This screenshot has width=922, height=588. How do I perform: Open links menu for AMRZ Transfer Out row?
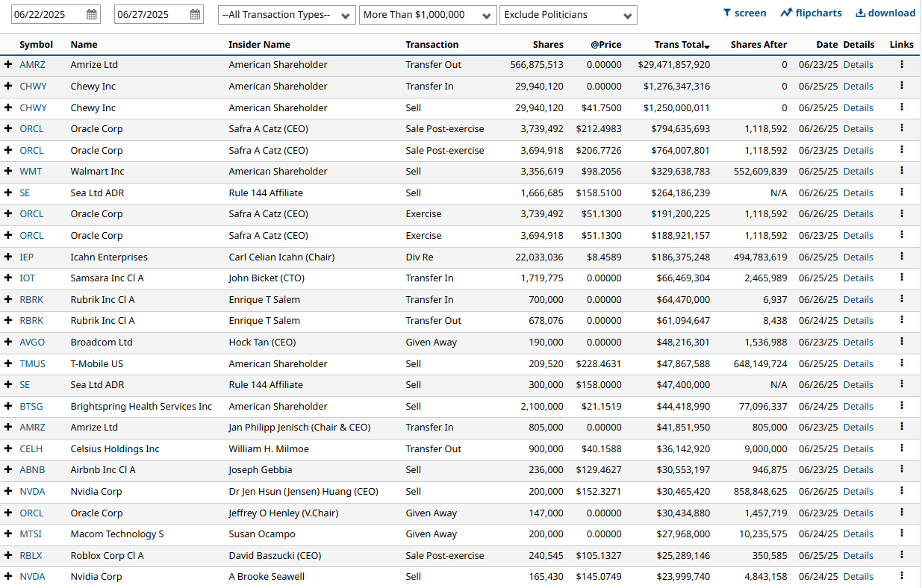coord(902,64)
